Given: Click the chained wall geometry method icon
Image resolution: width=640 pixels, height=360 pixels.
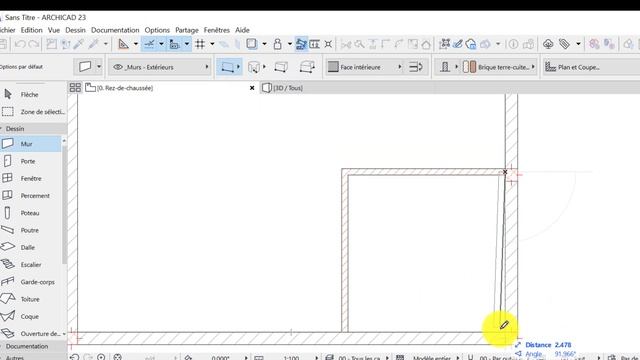Looking at the screenshot, I should tap(253, 67).
